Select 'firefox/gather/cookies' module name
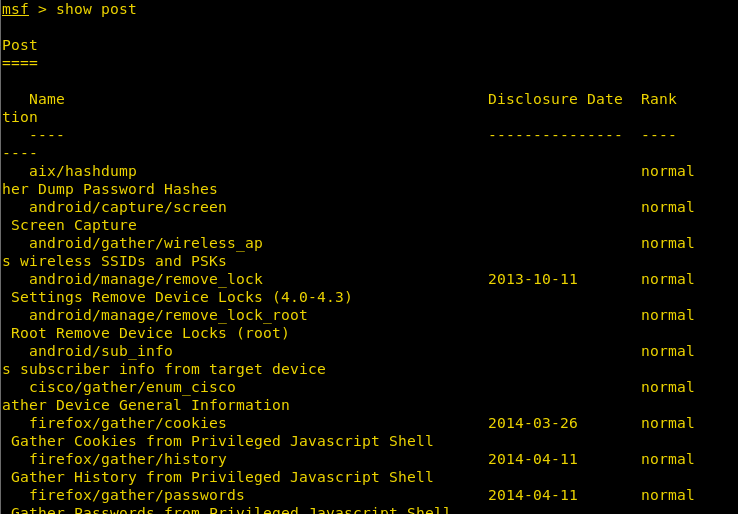The height and width of the screenshot is (514, 738). pos(128,423)
